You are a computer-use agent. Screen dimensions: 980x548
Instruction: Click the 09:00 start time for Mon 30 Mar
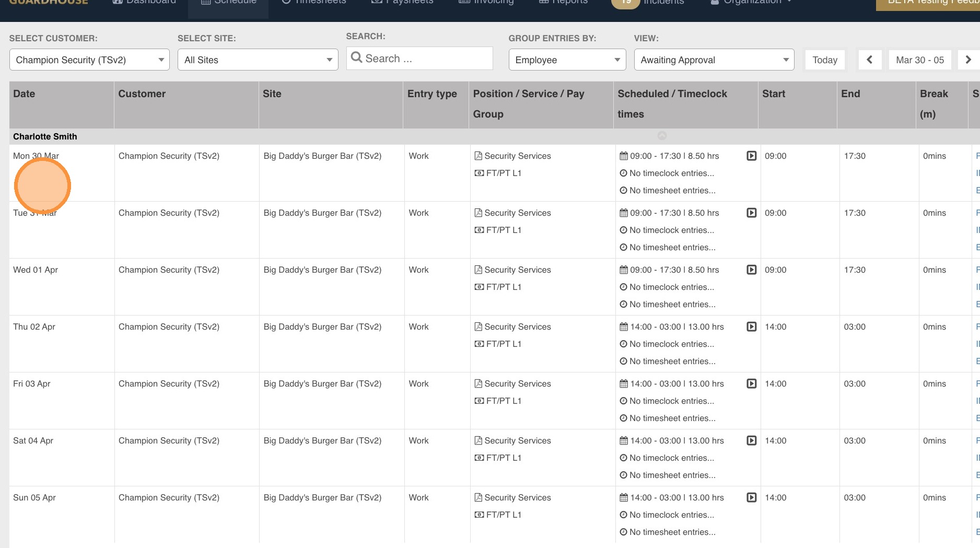[x=776, y=156]
